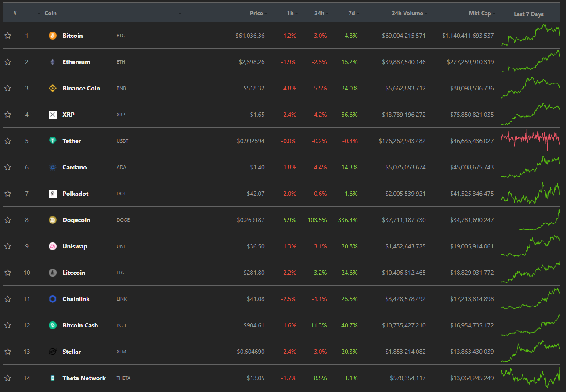566x392 pixels.
Task: Open the Theta Network coin link
Action: [x=84, y=378]
